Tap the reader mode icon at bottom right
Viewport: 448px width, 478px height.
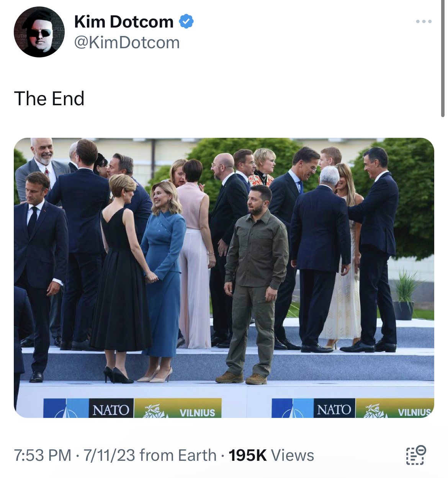416,455
